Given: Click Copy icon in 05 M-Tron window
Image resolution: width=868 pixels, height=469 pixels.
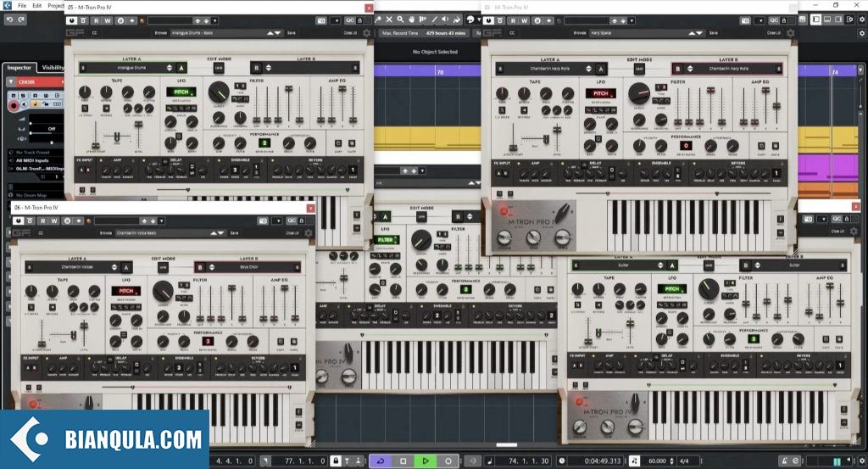Looking at the screenshot, I should tap(337, 143).
